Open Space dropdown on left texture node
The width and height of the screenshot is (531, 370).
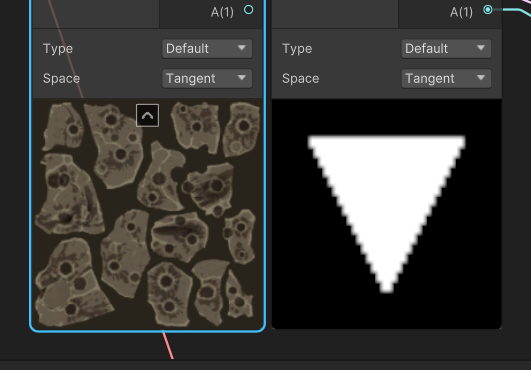tap(207, 79)
